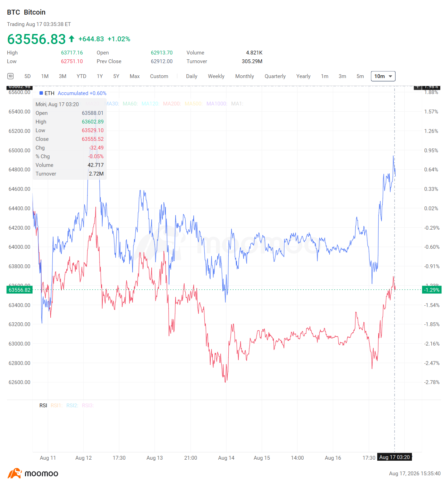Select the Max time range
The height and width of the screenshot is (485, 448).
click(x=135, y=76)
